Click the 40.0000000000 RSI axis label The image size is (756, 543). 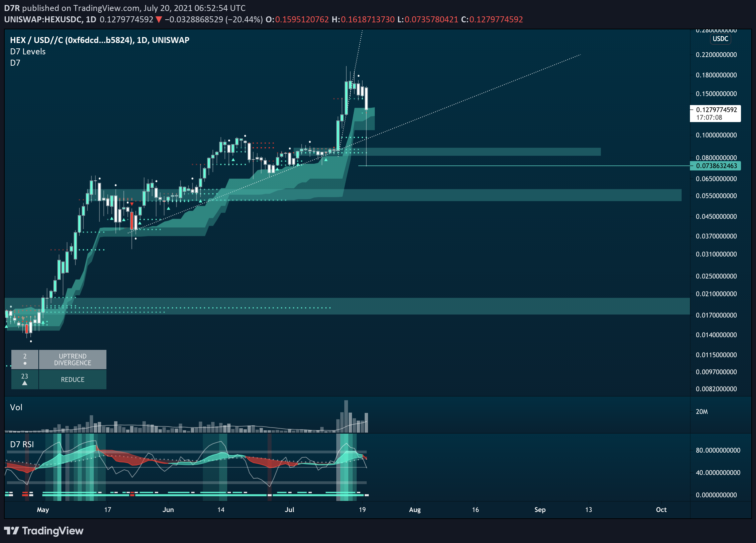(x=718, y=473)
